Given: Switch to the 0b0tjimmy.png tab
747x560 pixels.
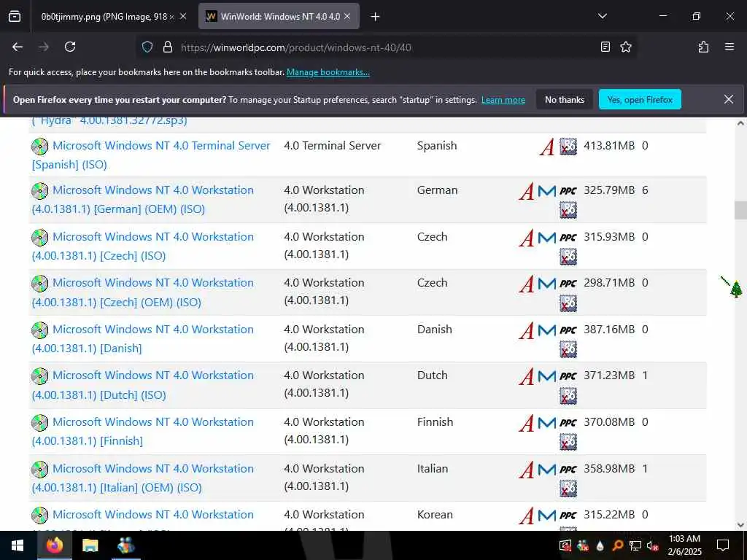Looking at the screenshot, I should point(113,17).
